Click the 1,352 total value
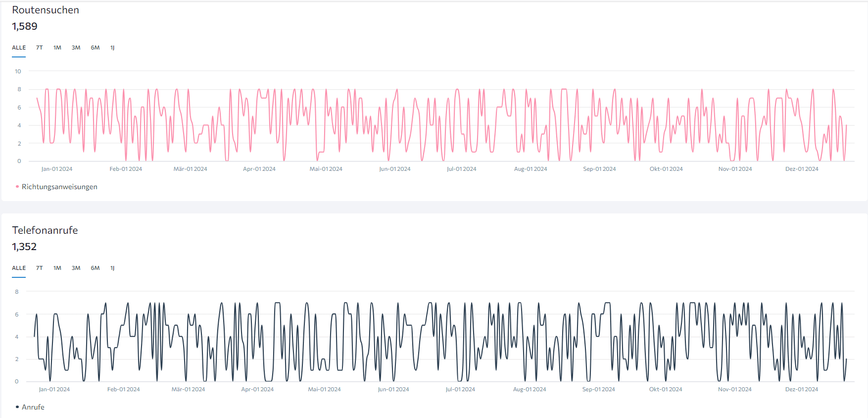 [24, 247]
